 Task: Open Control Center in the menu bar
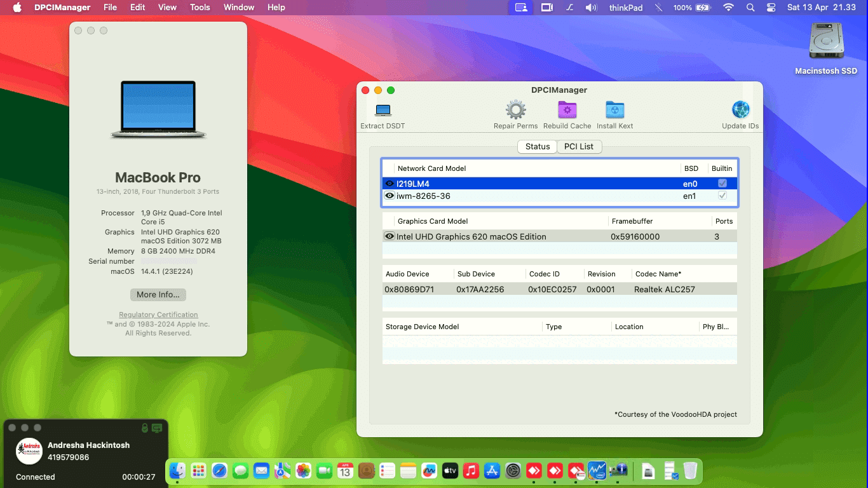click(x=771, y=8)
